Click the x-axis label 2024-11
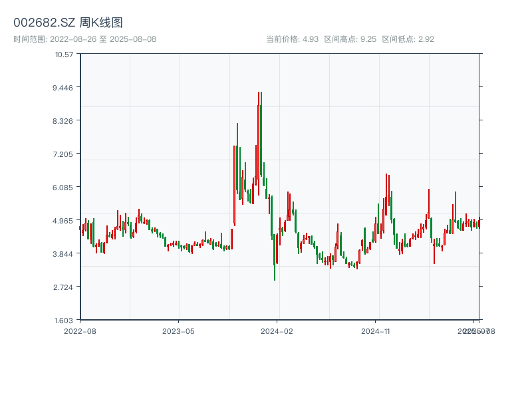532x399 pixels. (375, 331)
